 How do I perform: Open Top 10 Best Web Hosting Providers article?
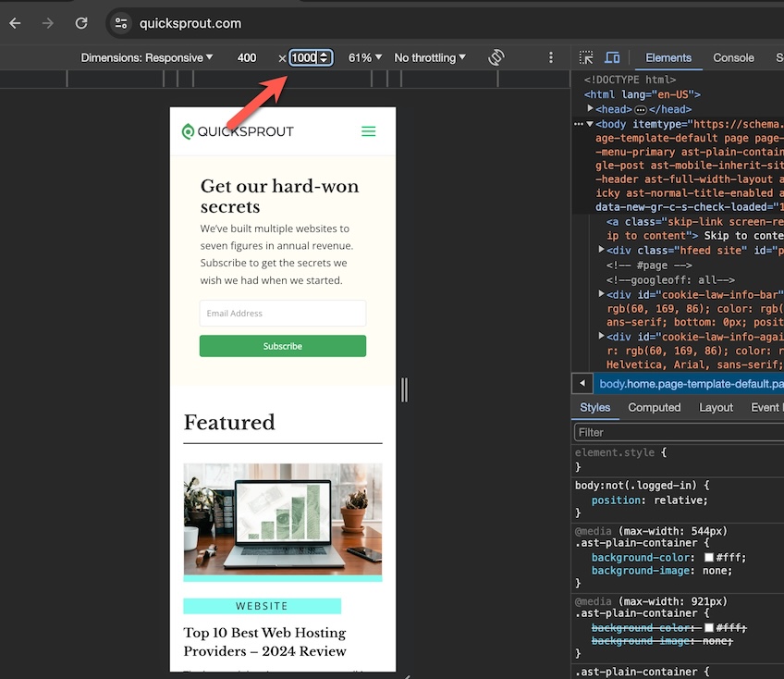265,642
